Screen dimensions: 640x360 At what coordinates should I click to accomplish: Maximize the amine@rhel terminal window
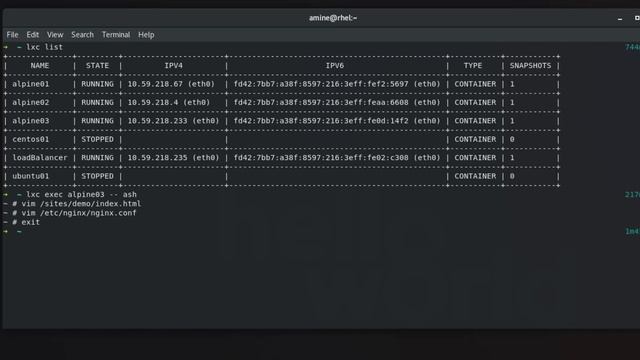pos(636,18)
